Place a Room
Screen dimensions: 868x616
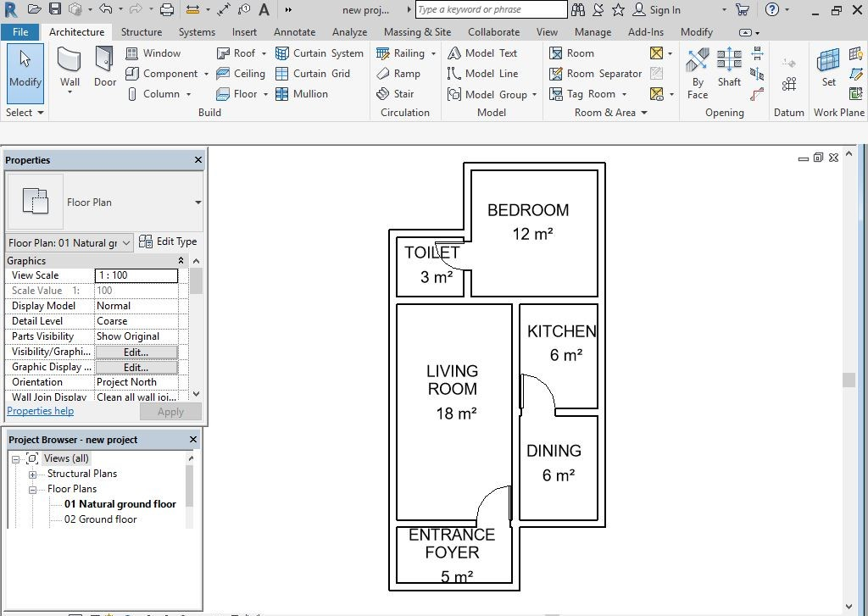(x=571, y=53)
